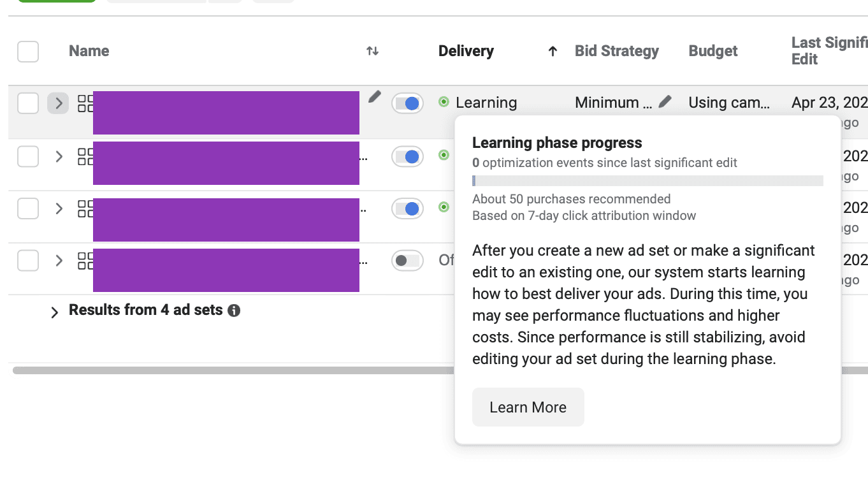
Task: Click the grid icon in the switched-off ad set row
Action: click(85, 261)
